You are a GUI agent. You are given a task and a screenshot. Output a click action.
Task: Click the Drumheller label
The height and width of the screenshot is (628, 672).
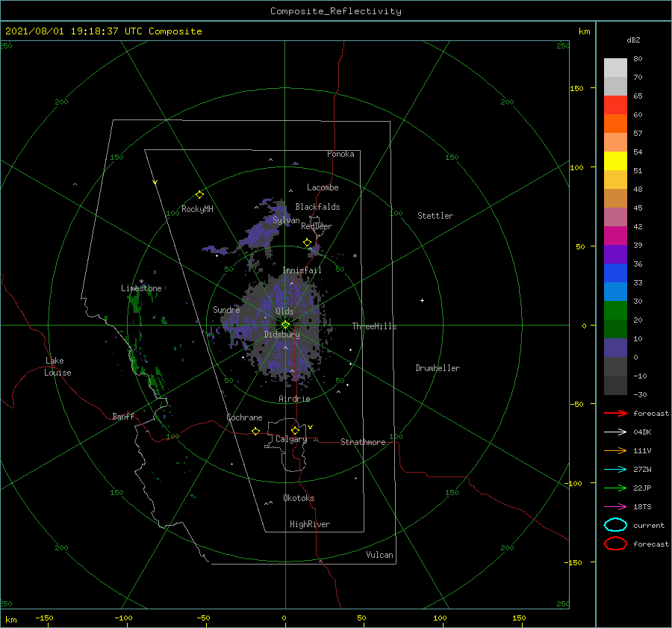click(x=438, y=368)
